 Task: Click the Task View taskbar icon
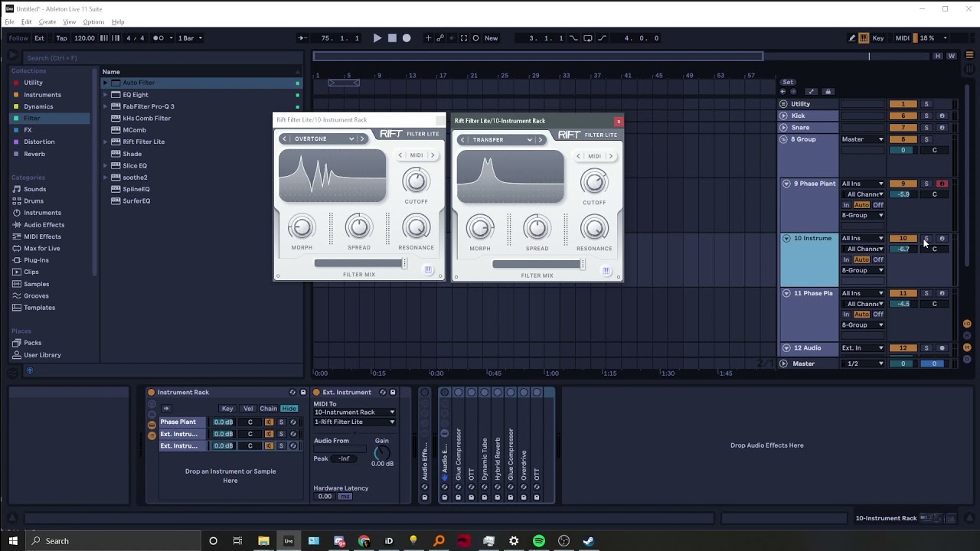pos(237,541)
